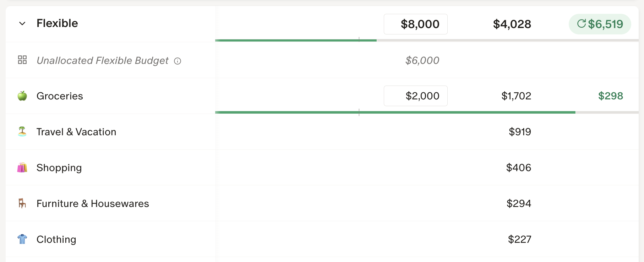This screenshot has height=262, width=644.
Task: Click the Unallocated Flexible Budget grid icon
Action: tap(22, 60)
